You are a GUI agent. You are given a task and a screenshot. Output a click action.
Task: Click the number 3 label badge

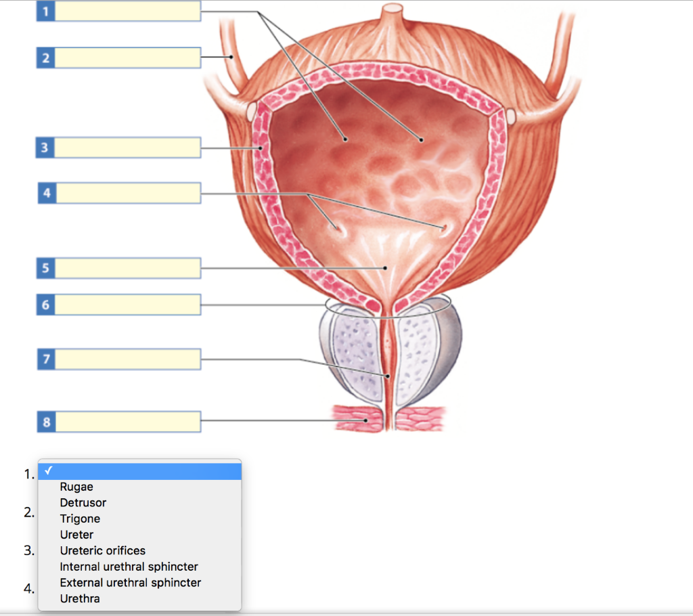coord(45,147)
